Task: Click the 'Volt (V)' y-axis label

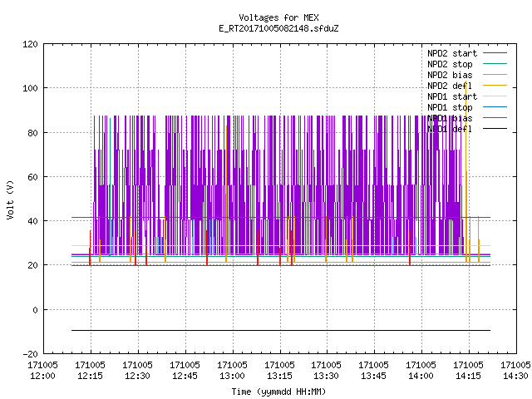Action: tap(10, 200)
